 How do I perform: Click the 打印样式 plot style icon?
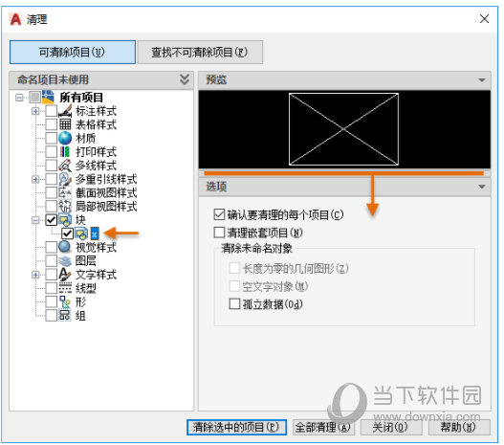(65, 152)
